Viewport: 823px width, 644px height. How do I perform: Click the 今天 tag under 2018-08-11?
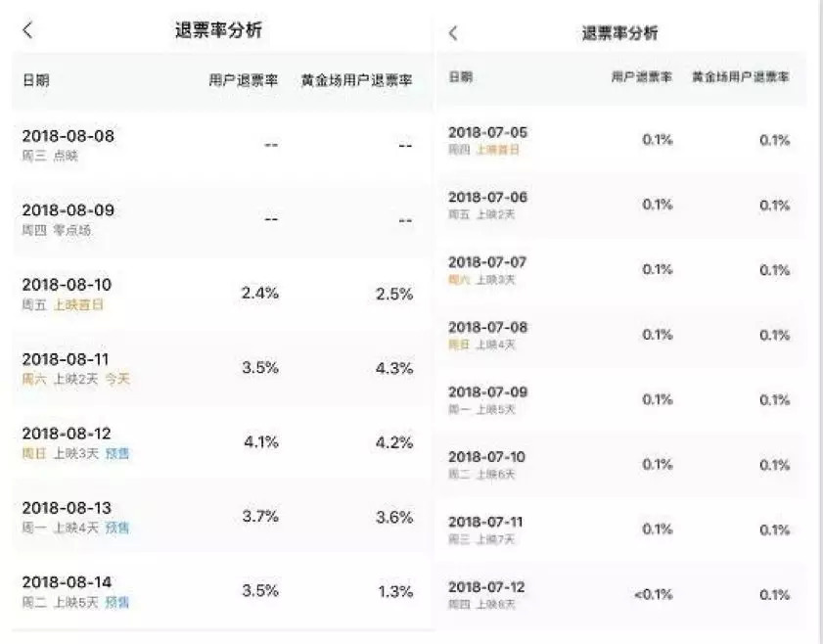point(117,379)
